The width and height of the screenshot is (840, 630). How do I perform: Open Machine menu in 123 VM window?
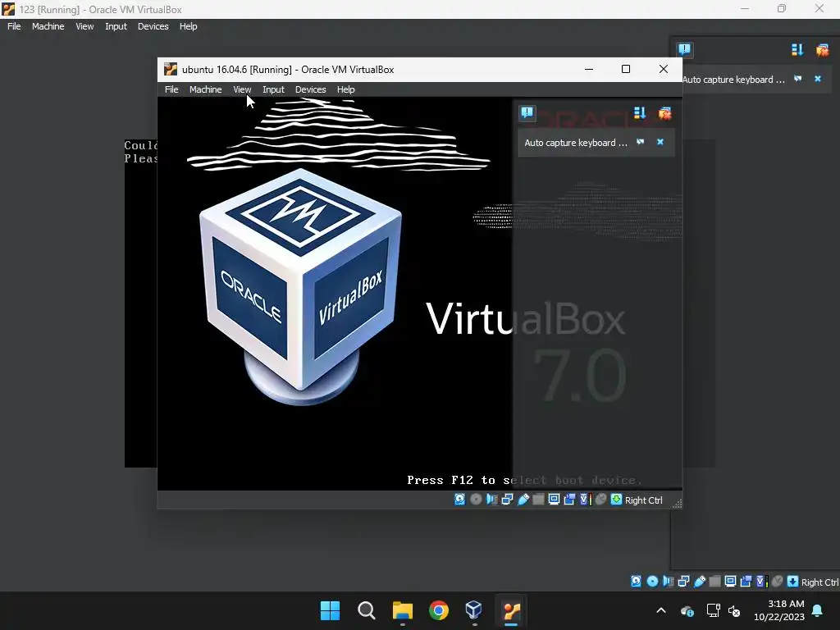point(48,26)
